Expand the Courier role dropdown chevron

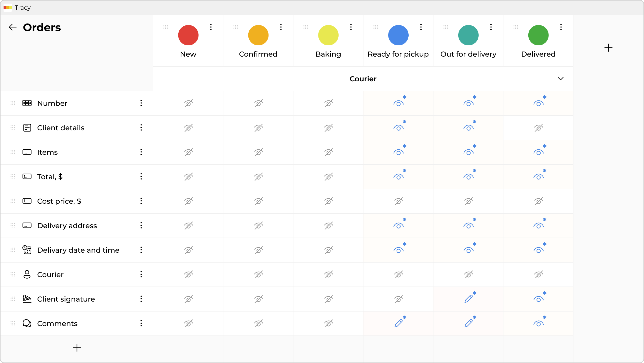pyautogui.click(x=560, y=79)
